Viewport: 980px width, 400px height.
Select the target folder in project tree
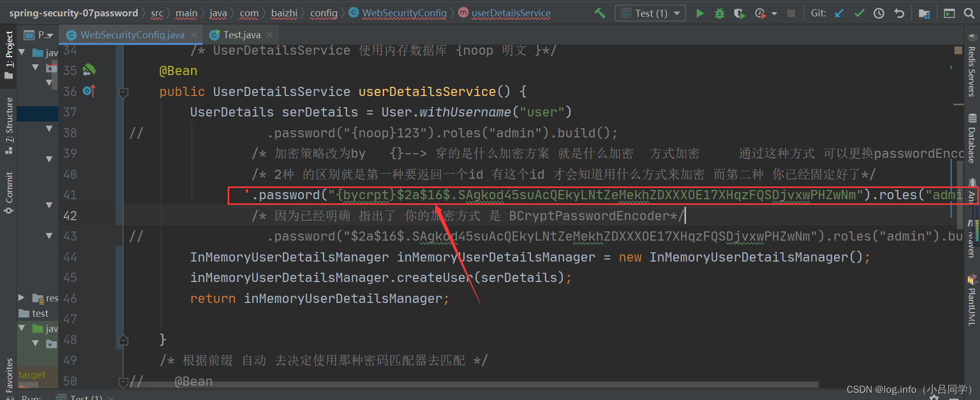(x=32, y=374)
